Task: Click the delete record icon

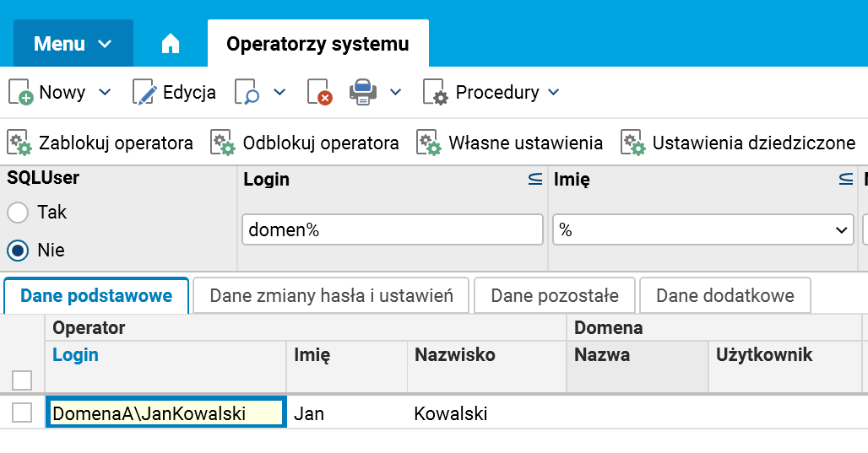Action: click(x=320, y=93)
